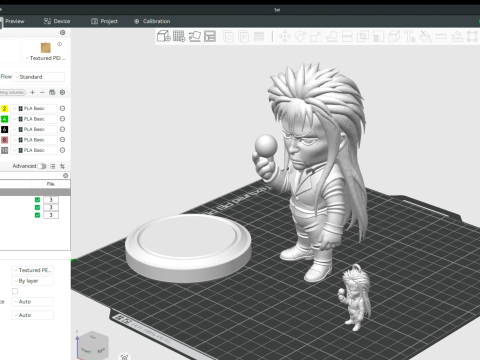Edit filament 6 preset icon
The image size is (480, 360).
[x=62, y=129]
